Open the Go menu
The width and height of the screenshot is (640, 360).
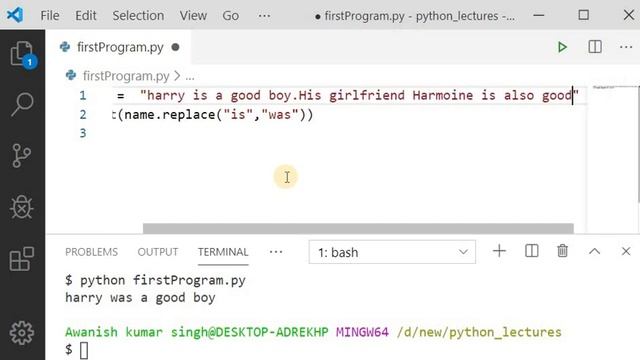[231, 16]
